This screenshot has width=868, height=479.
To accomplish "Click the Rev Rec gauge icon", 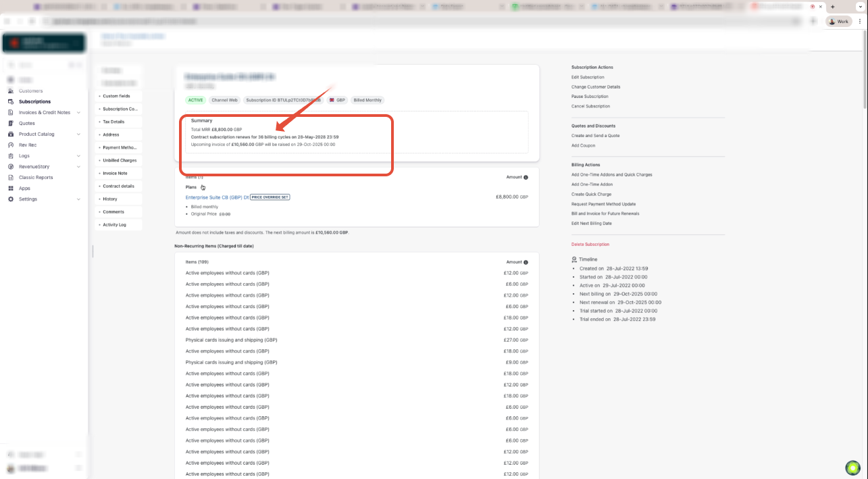I will (11, 145).
